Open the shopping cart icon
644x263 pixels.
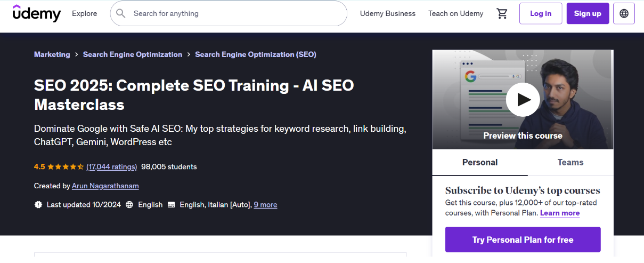click(502, 13)
